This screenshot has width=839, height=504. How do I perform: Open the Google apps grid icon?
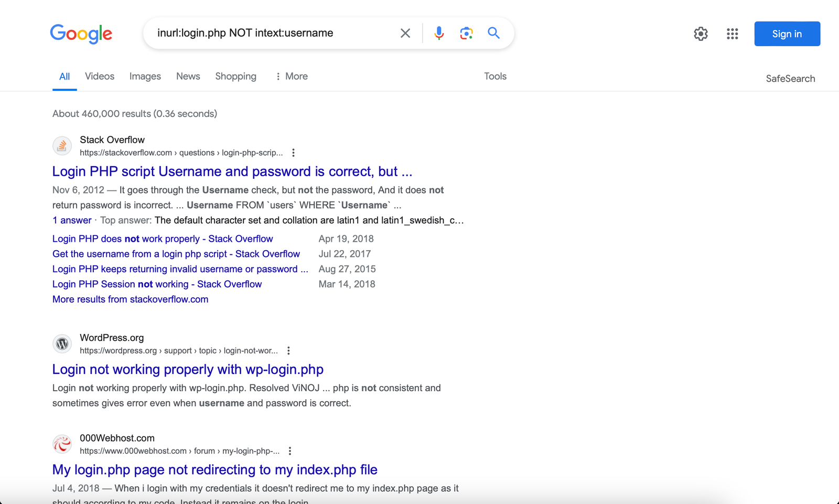tap(732, 34)
